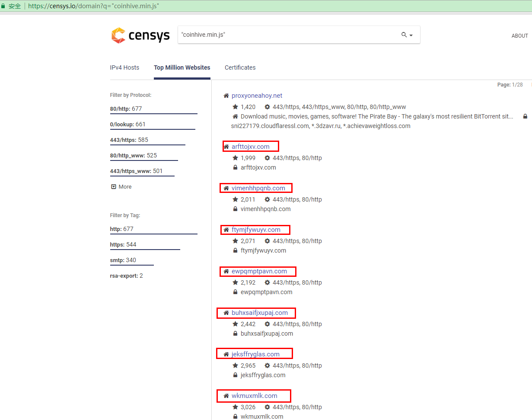This screenshot has height=420, width=532.
Task: Click the Page: 1/28 indicator
Action: [x=510, y=85]
